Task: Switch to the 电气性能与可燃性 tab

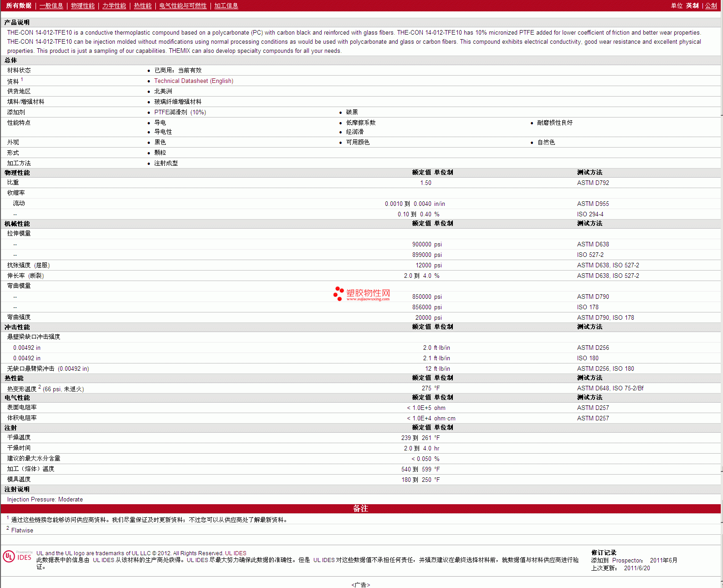Action: [183, 5]
